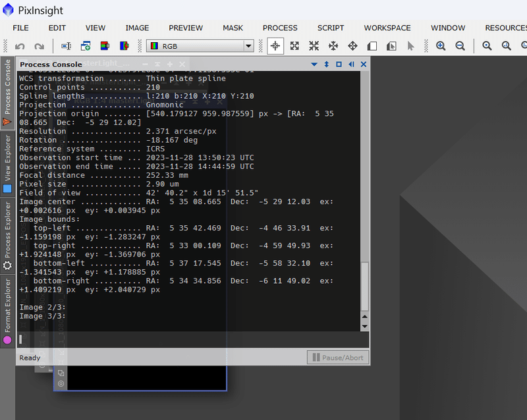The height and width of the screenshot is (420, 527).
Task: Open the SCRIPT menu
Action: point(331,28)
